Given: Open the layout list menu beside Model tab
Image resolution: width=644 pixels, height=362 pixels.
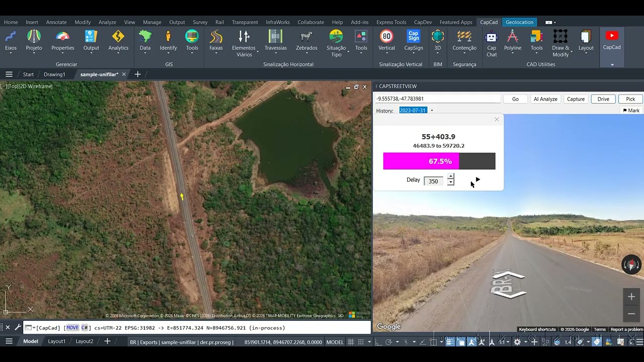Looking at the screenshot, I should coord(9,341).
